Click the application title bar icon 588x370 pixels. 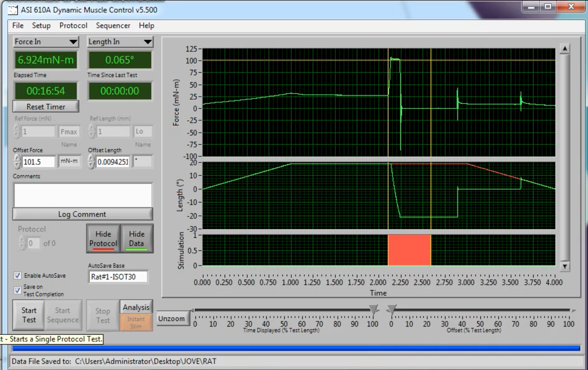[12, 10]
